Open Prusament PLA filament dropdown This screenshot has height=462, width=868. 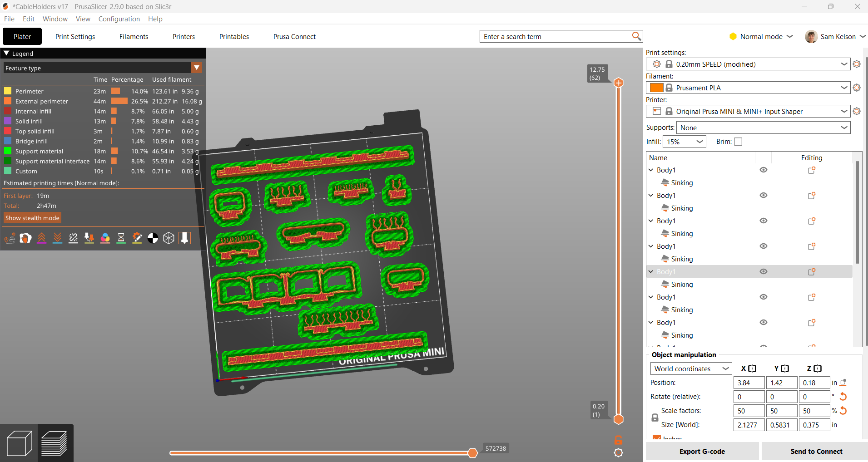[x=748, y=88]
